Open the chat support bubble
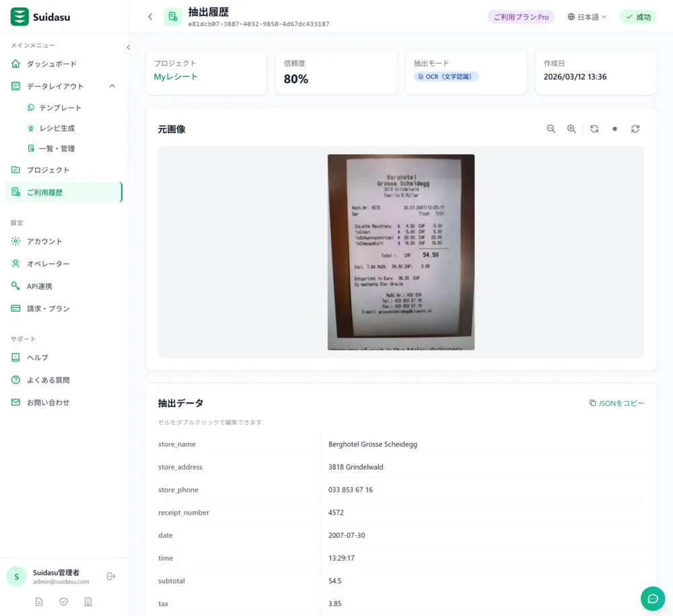Screen dimensions: 673x616 [x=653, y=599]
